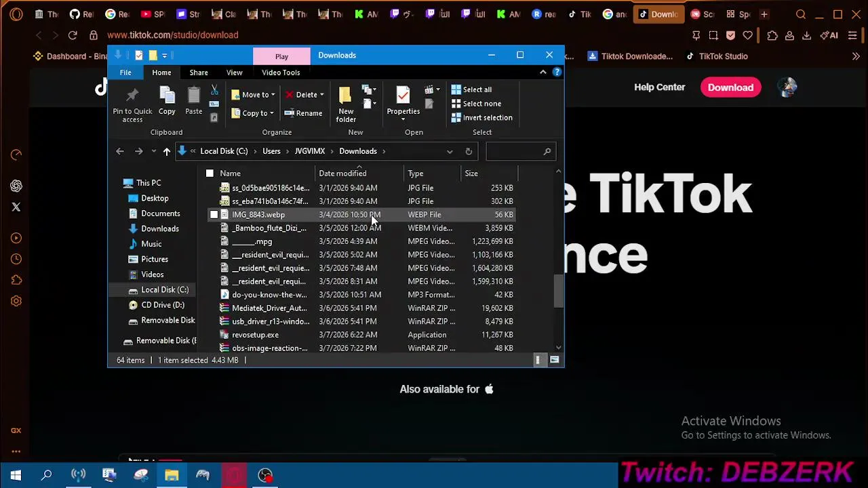868x488 pixels.
Task: Open ChatGPT icon in Opera sidebar
Action: tap(16, 186)
